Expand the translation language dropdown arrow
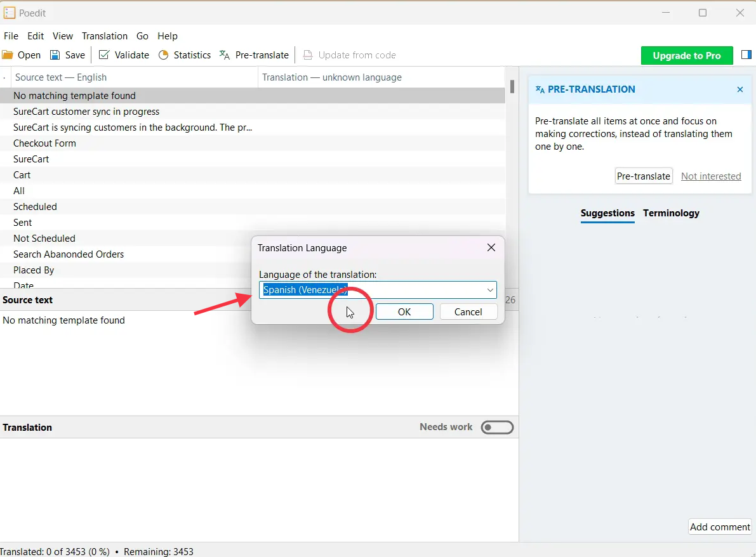The image size is (756, 557). [x=490, y=290]
